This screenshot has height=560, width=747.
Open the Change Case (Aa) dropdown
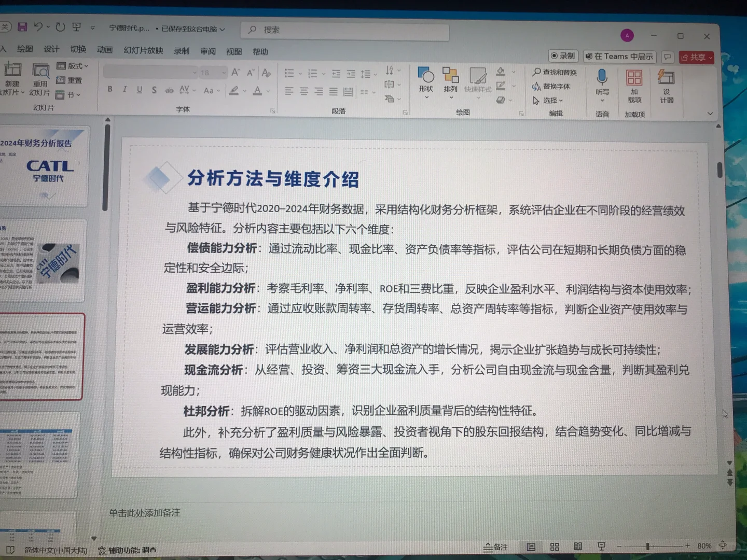click(211, 91)
